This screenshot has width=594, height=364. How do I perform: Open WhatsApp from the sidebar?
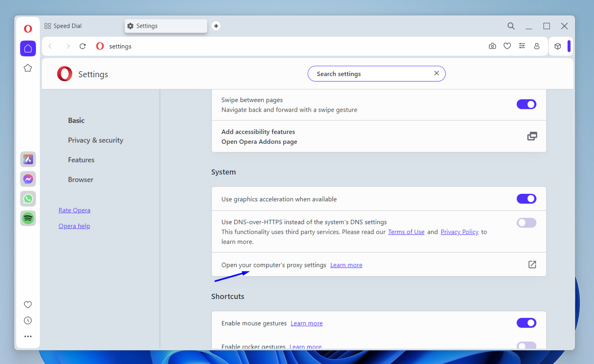pyautogui.click(x=28, y=199)
